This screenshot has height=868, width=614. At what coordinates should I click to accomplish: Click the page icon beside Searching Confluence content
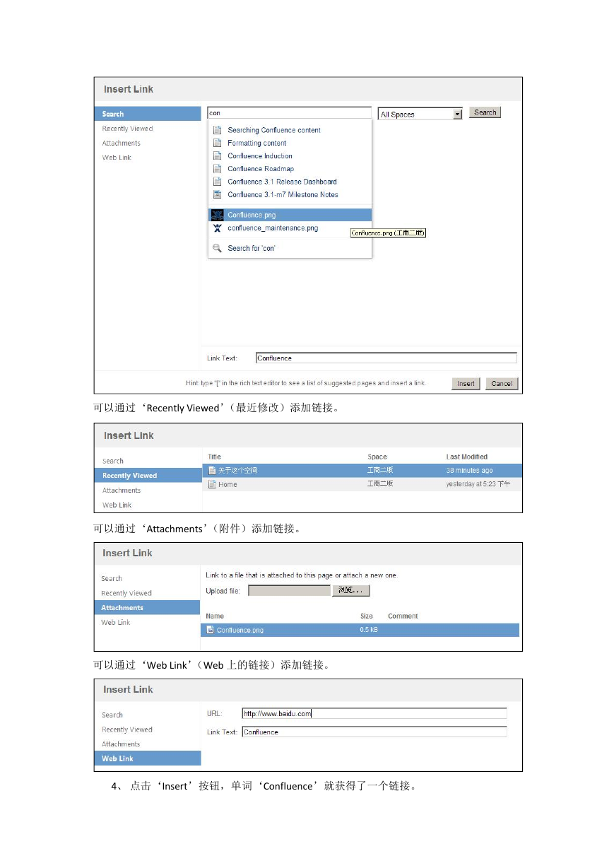point(218,130)
